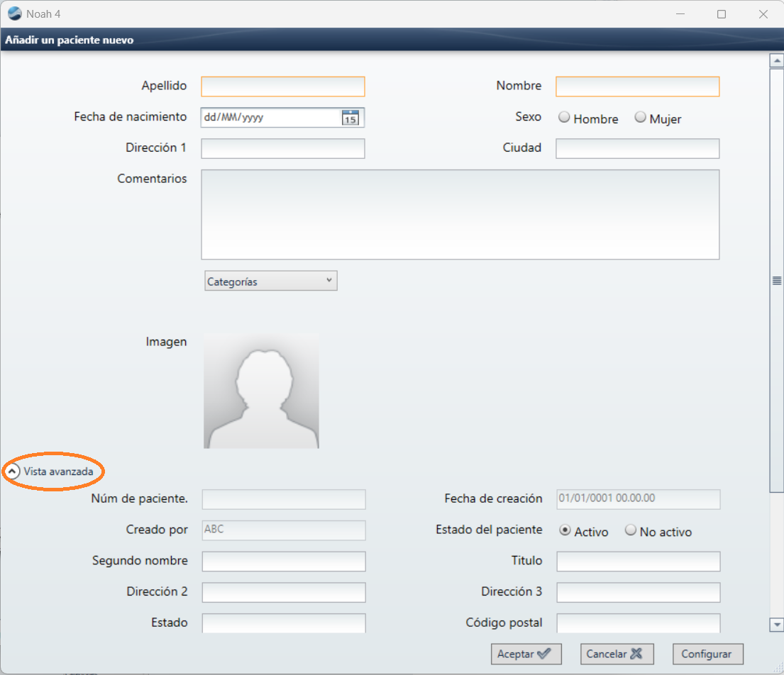Click the Cancelar button
784x675 pixels.
pyautogui.click(x=617, y=654)
